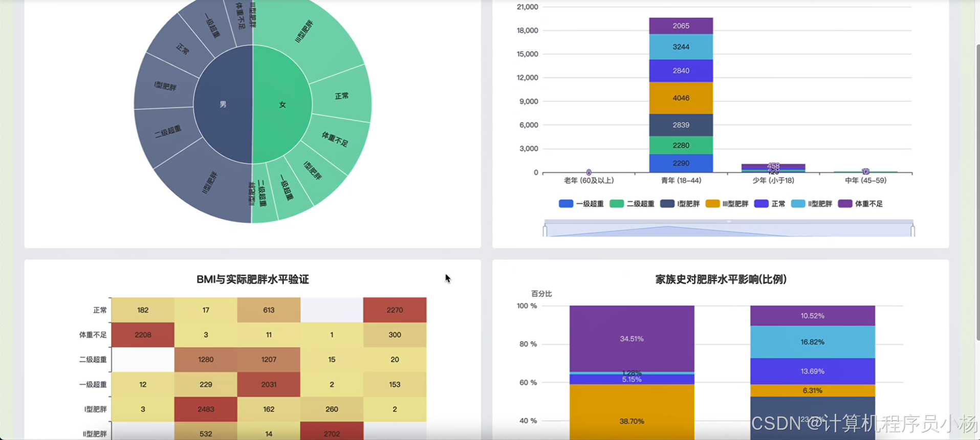Click heatmap cell 1207 in the 二级超重 row

(x=269, y=360)
